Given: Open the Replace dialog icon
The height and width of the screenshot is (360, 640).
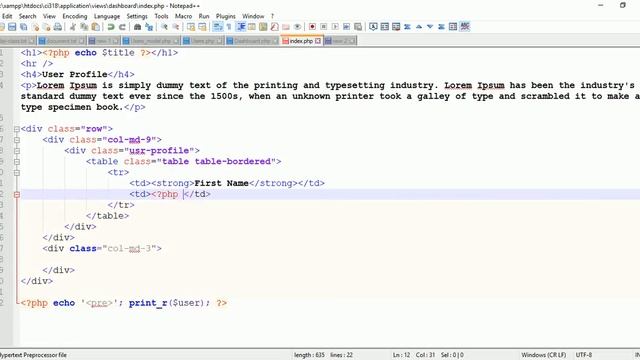Looking at the screenshot, I should (x=149, y=27).
